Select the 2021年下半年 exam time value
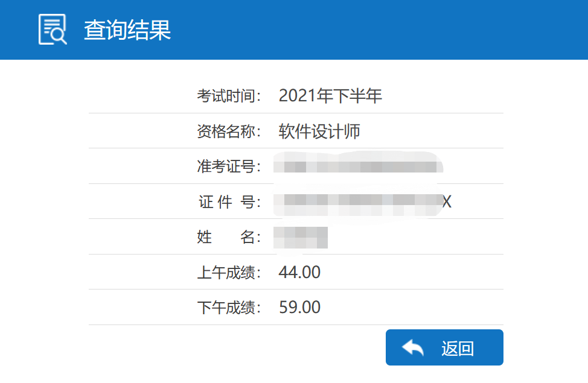The image size is (588, 383). [330, 96]
